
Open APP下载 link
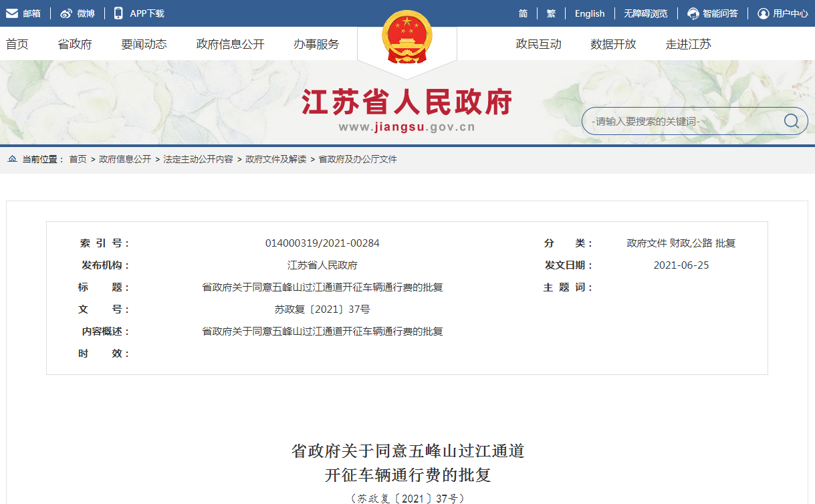(x=147, y=13)
